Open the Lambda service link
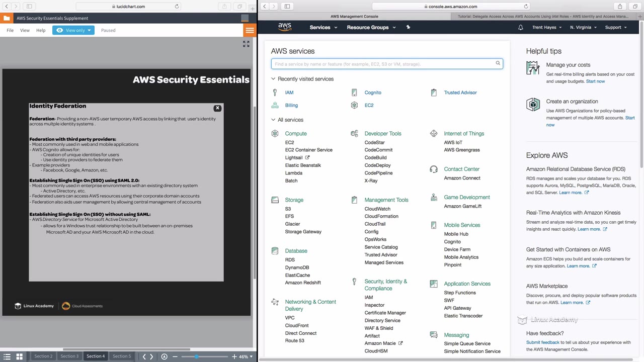 (294, 173)
